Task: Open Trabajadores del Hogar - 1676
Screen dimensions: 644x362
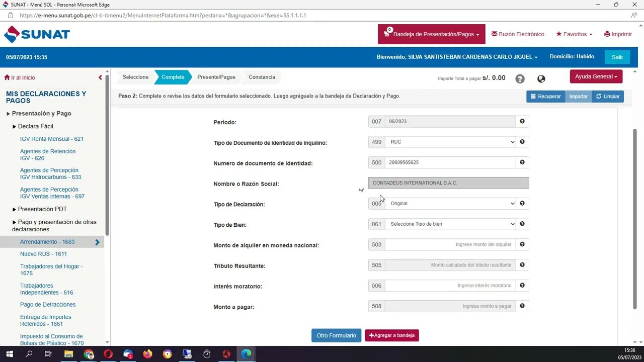Action: click(51, 269)
